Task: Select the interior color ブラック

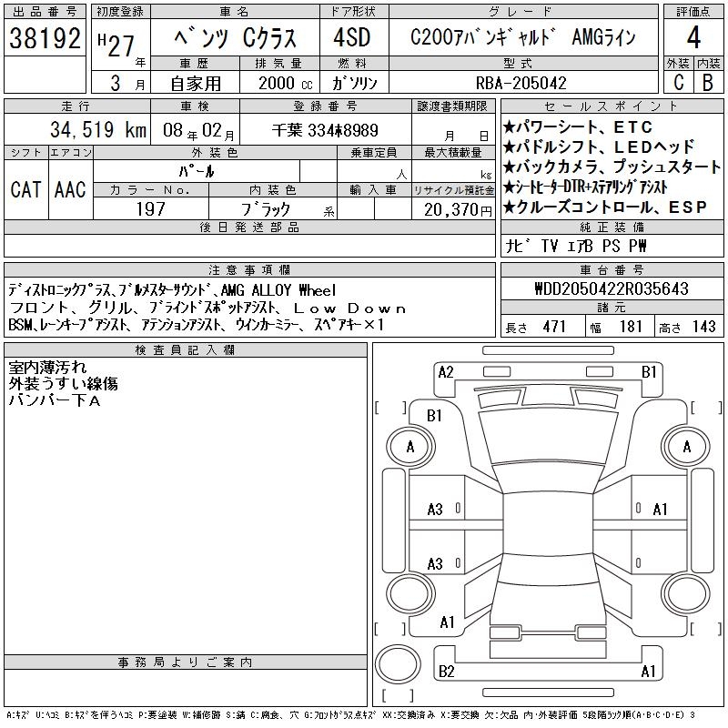Action: click(x=266, y=209)
